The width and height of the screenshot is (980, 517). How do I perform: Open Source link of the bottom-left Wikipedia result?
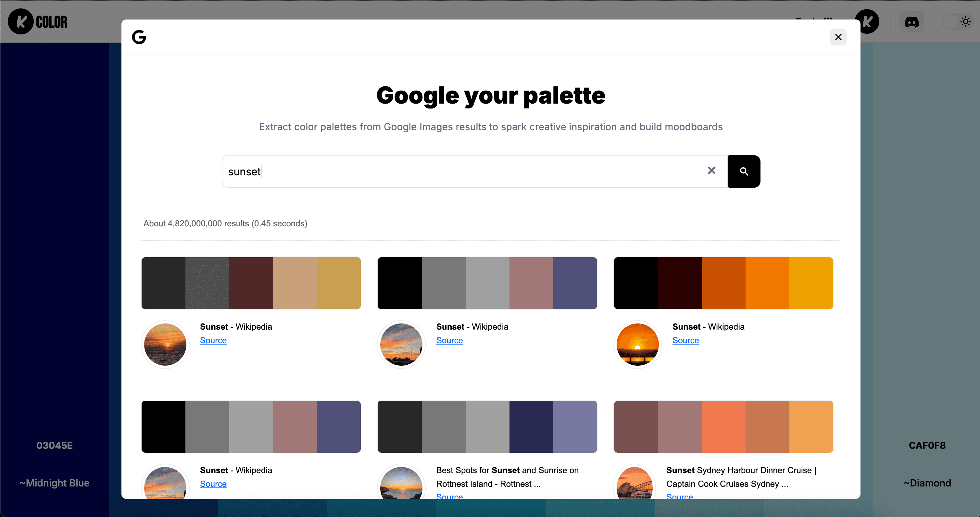[213, 484]
